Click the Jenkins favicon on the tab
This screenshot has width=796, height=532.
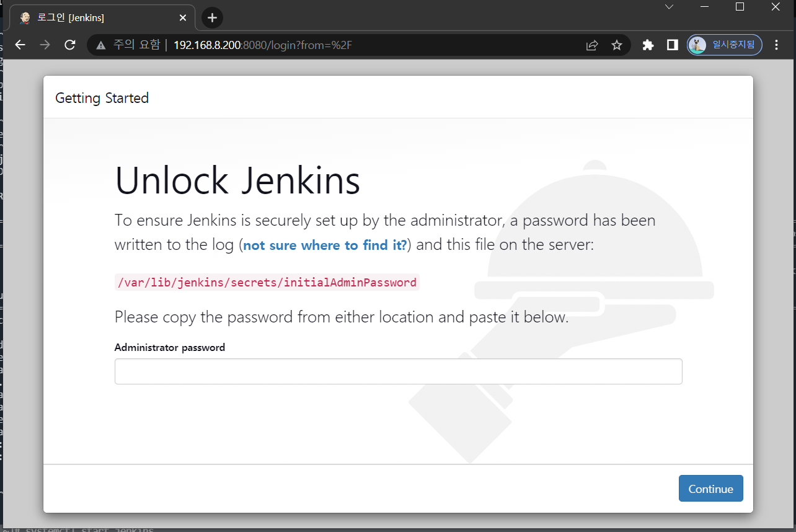point(25,18)
